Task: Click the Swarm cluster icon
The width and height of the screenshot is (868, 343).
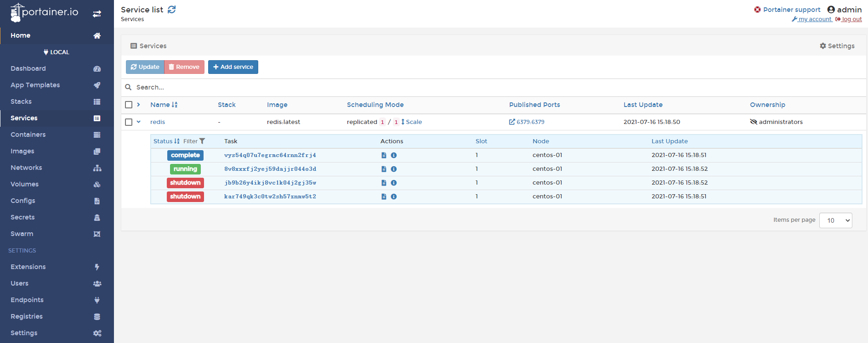Action: [x=97, y=234]
